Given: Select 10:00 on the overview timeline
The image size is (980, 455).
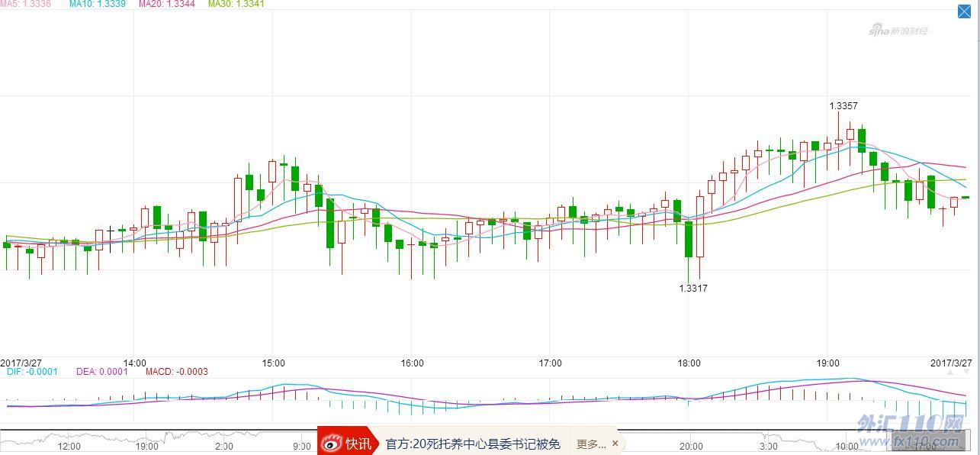Looking at the screenshot, I should coord(847,447).
